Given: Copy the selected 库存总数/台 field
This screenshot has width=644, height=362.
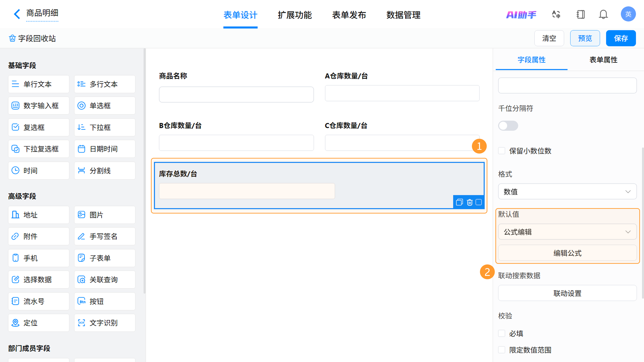Looking at the screenshot, I should 459,202.
